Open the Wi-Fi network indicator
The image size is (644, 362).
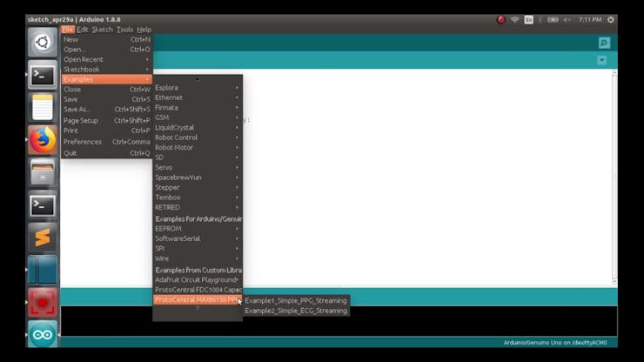tap(514, 20)
